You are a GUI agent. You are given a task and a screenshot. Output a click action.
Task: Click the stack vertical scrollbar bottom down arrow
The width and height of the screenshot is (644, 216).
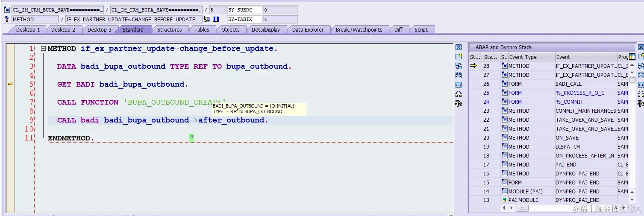[x=632, y=200]
